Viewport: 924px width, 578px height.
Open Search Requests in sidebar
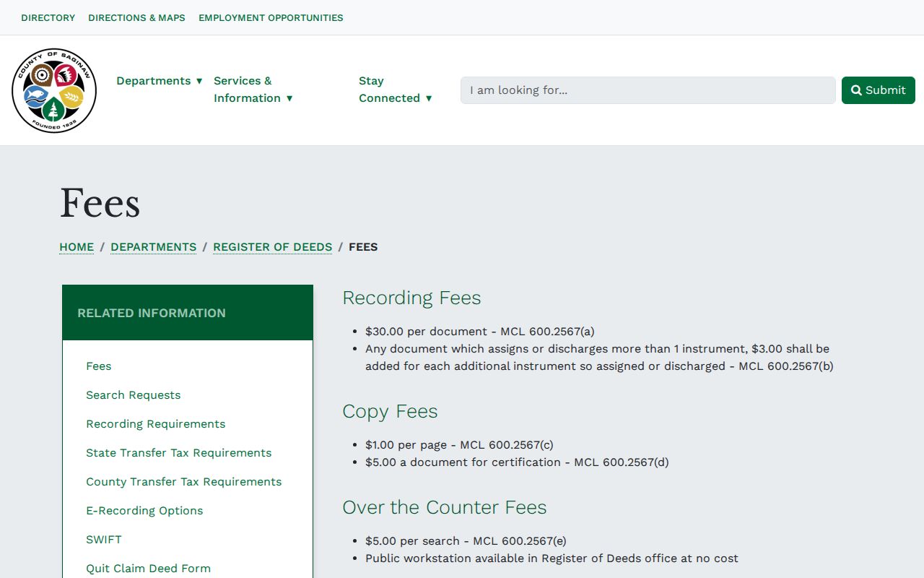coord(134,395)
